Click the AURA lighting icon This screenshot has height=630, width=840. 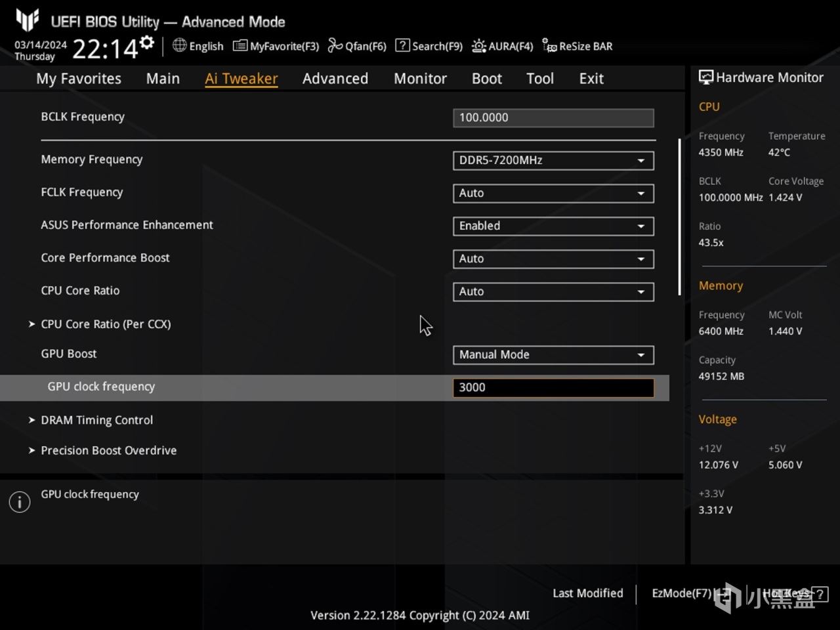click(479, 46)
